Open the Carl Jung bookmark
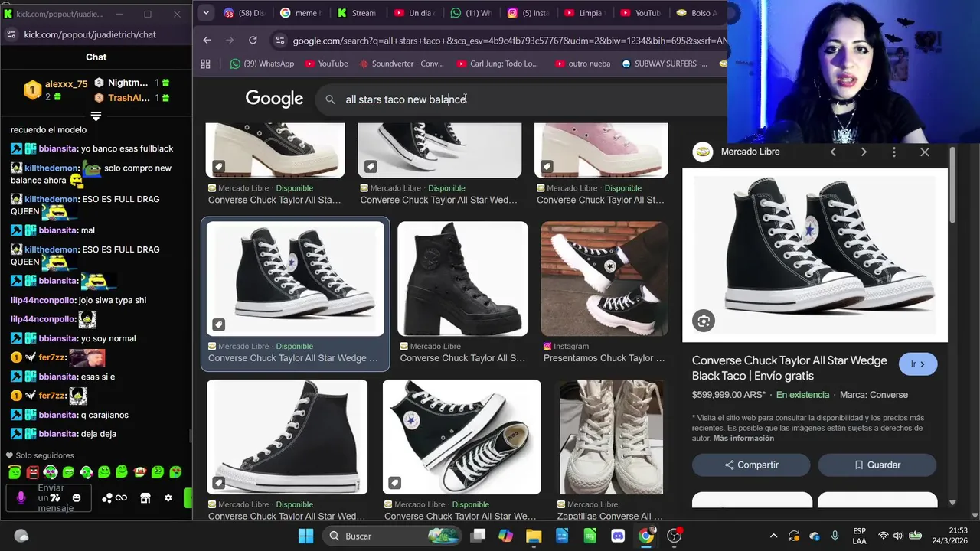This screenshot has width=980, height=551. coord(498,64)
